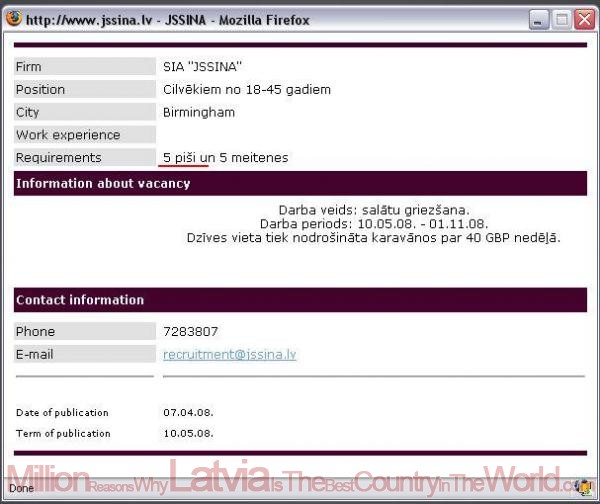Screen dimensions: 600x504
Task: Select the 'Contact information' header
Action: [80, 299]
